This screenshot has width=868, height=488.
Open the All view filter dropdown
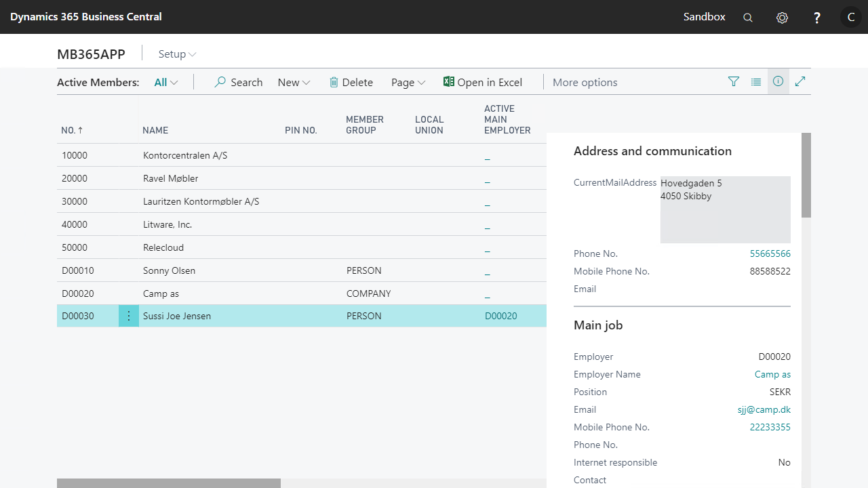166,82
